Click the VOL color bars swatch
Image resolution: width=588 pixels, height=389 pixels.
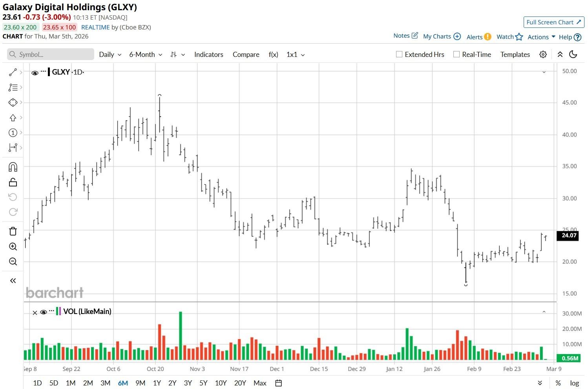[x=58, y=311]
